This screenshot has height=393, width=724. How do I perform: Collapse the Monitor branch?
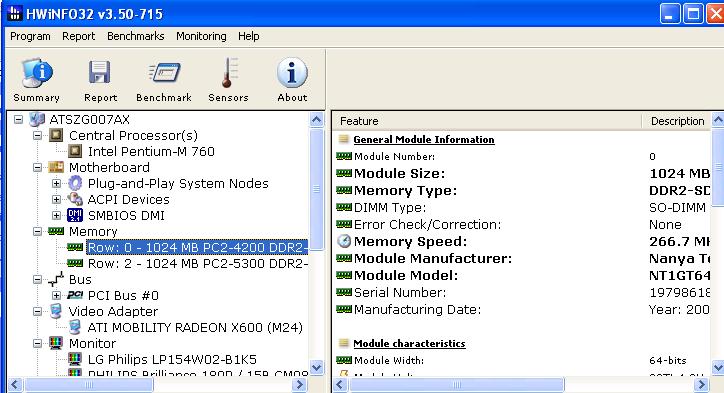pos(37,343)
